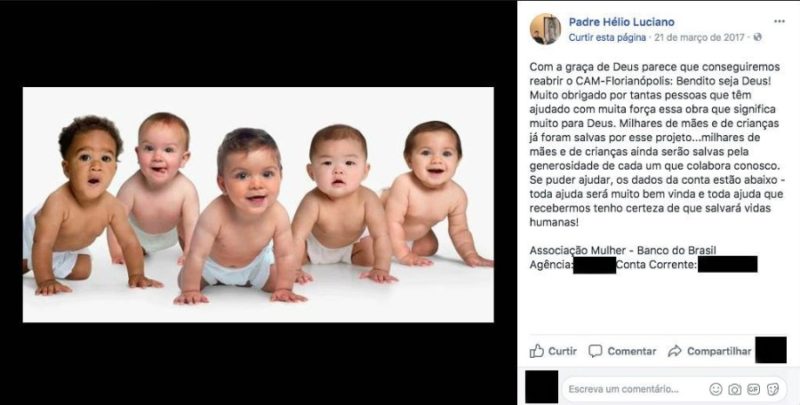Click the thumbs-up Curtir icon
The width and height of the screenshot is (800, 405).
coord(536,351)
